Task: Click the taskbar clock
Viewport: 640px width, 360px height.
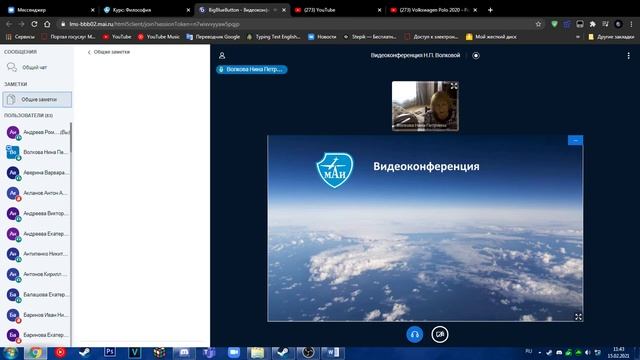Action: point(619,353)
